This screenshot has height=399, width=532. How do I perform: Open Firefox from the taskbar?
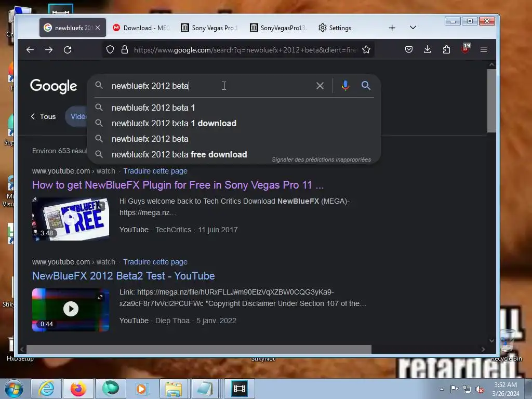click(78, 389)
